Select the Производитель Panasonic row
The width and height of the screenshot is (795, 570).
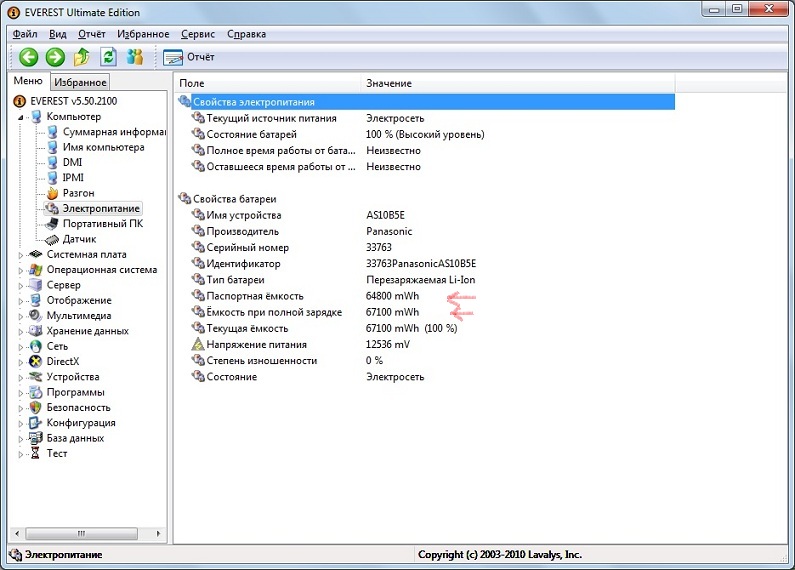click(426, 231)
